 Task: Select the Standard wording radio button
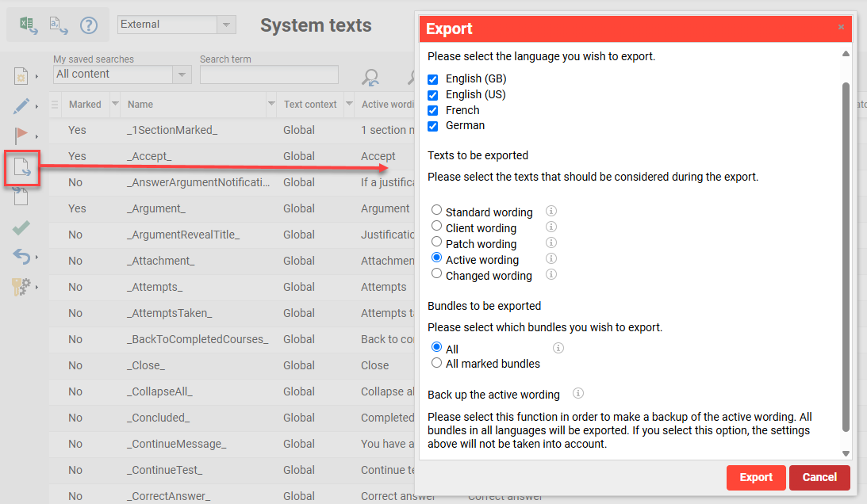tap(436, 211)
